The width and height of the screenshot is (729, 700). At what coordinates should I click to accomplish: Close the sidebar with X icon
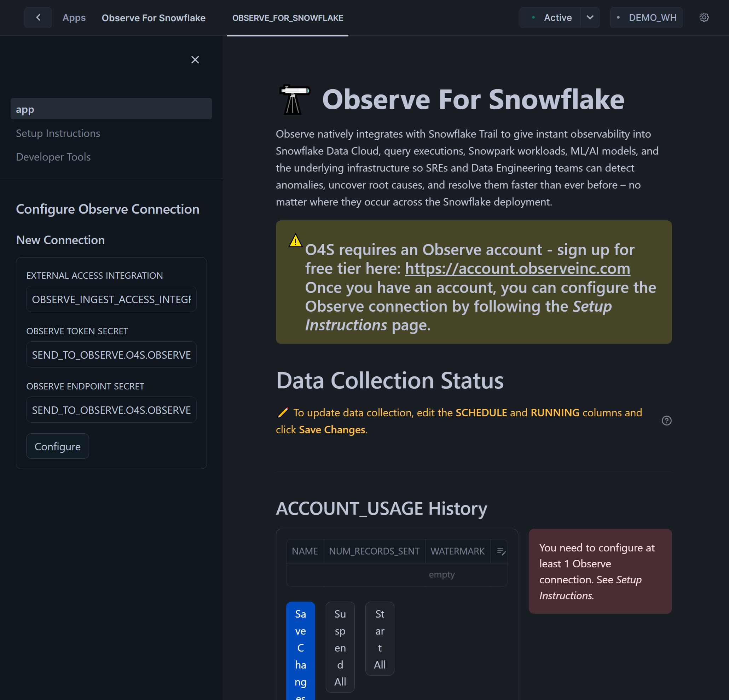[195, 59]
